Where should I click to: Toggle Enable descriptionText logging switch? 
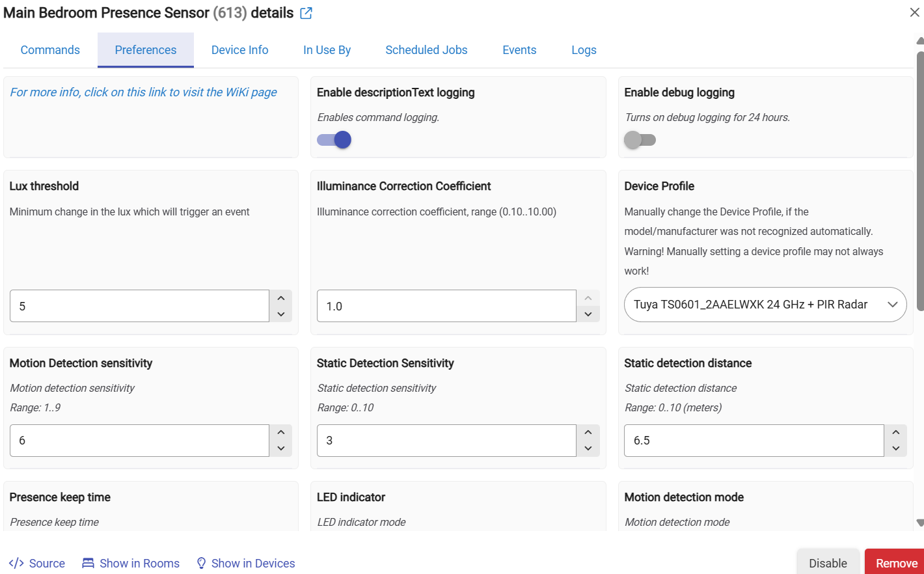click(334, 140)
